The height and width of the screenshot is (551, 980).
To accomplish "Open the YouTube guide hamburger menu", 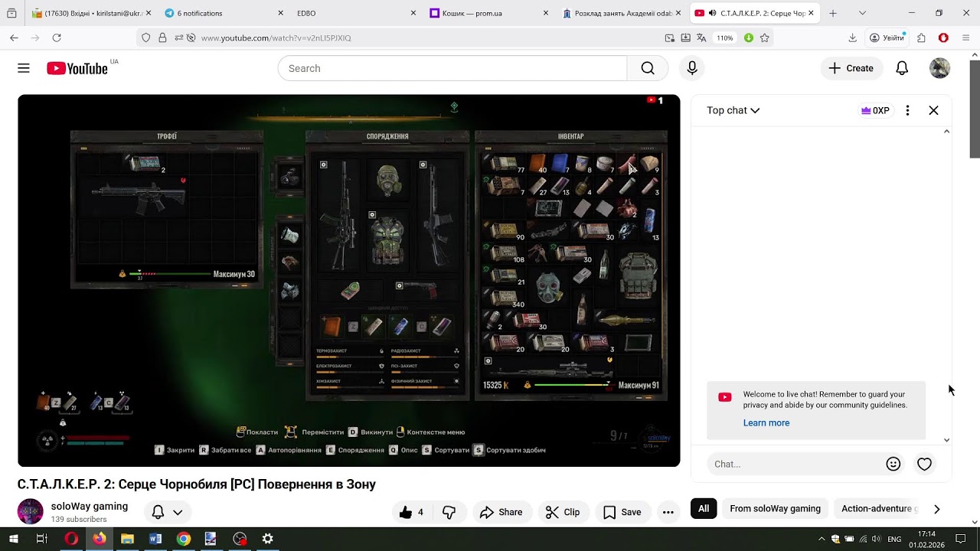I will coord(24,68).
